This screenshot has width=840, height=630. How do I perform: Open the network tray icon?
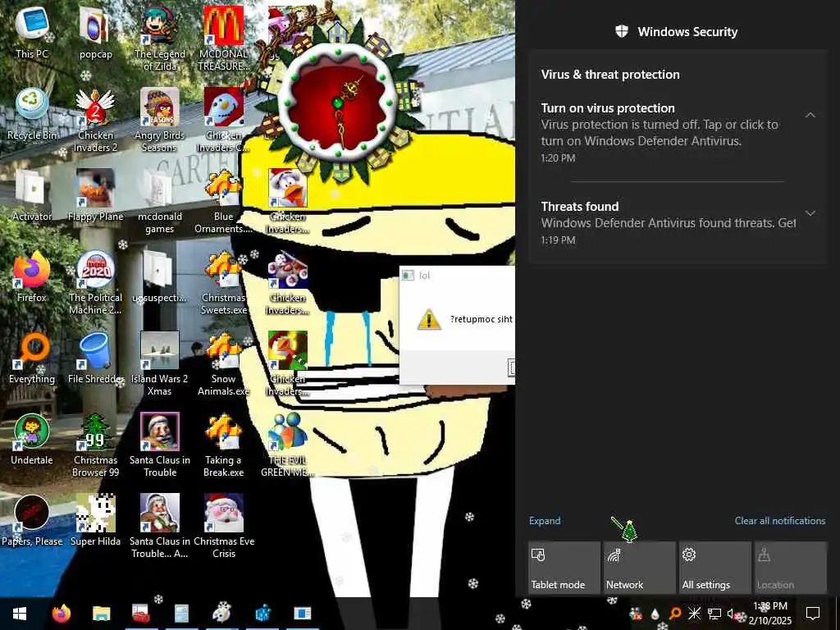click(714, 614)
